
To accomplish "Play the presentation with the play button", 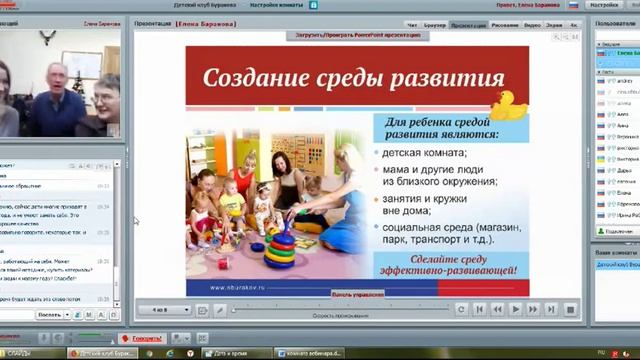I will [516, 309].
